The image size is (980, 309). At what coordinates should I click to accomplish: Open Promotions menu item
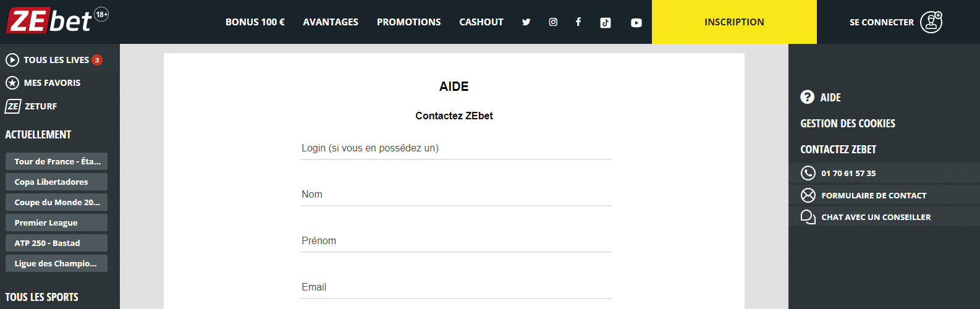point(408,22)
